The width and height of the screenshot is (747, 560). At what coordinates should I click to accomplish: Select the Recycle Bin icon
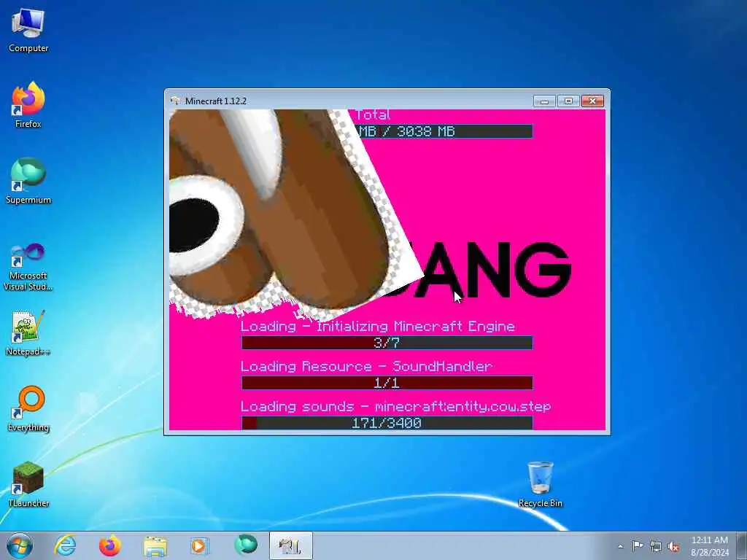[x=541, y=484]
